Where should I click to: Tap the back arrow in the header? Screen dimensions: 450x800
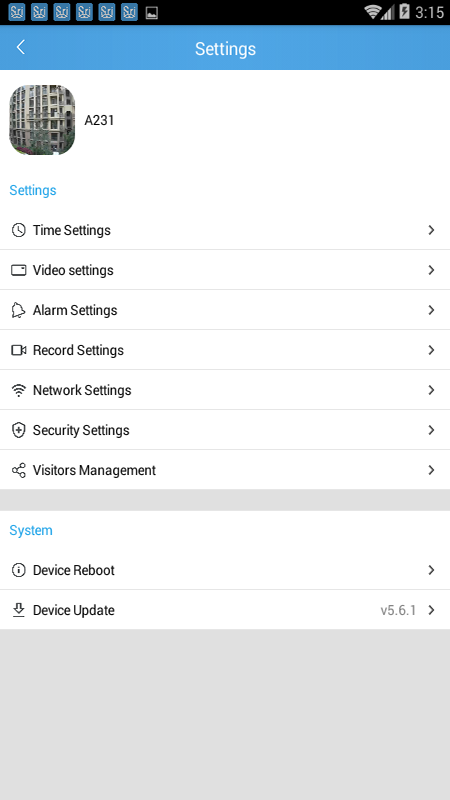pyautogui.click(x=20, y=47)
